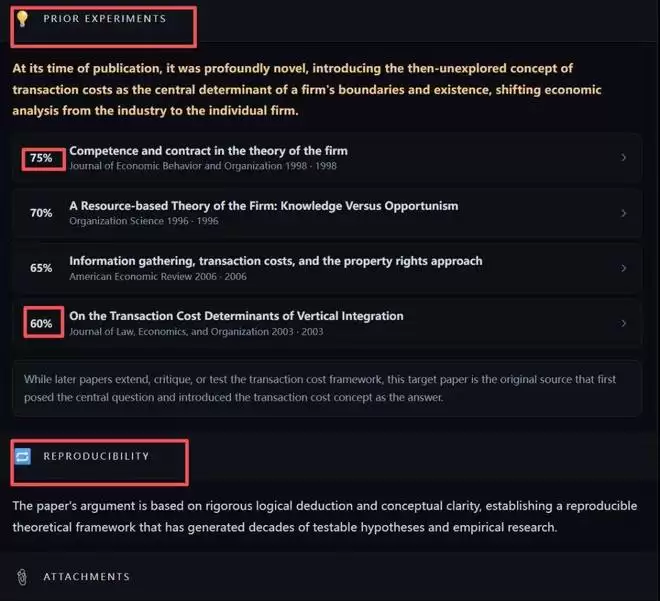This screenshot has width=660, height=601.
Task: Jump to the ATTACHMENTS section heading
Action: tap(86, 577)
